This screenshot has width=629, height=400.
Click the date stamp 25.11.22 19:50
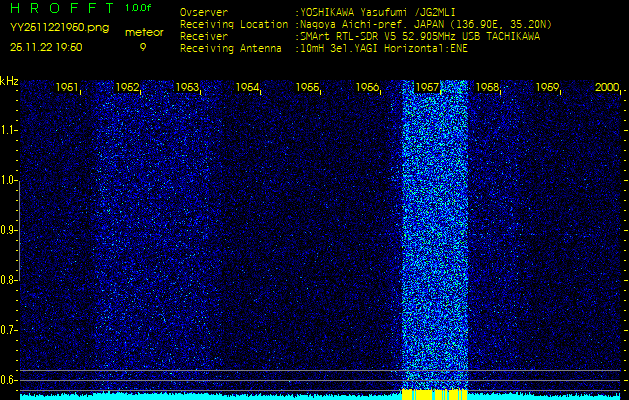[46, 47]
